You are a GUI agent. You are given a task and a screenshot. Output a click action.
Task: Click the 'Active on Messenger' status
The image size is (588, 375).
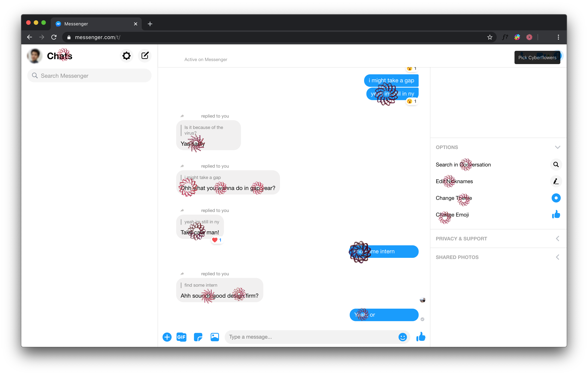click(206, 59)
